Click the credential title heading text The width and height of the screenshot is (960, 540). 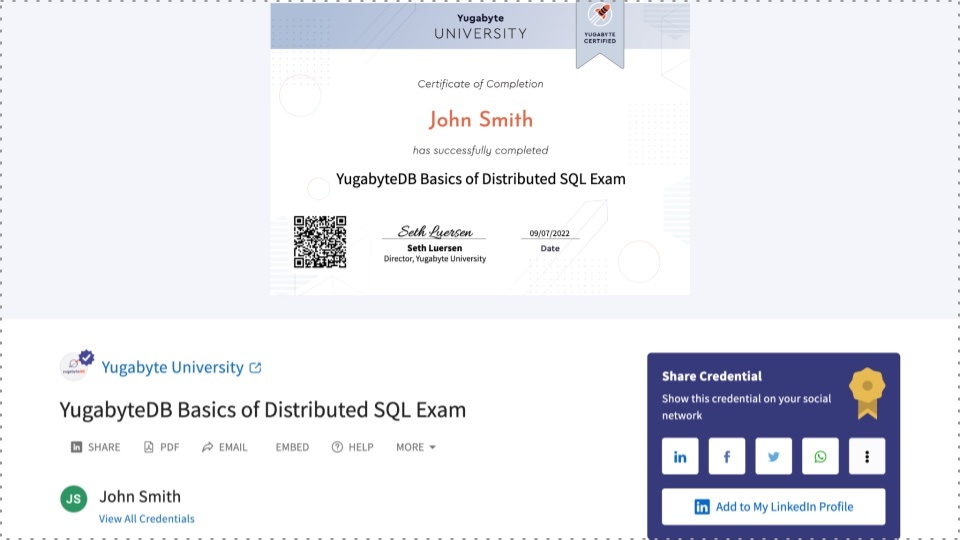263,410
